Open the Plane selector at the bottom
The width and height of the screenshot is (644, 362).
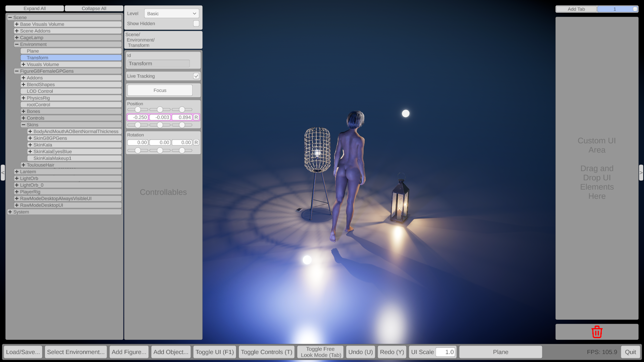click(x=500, y=352)
